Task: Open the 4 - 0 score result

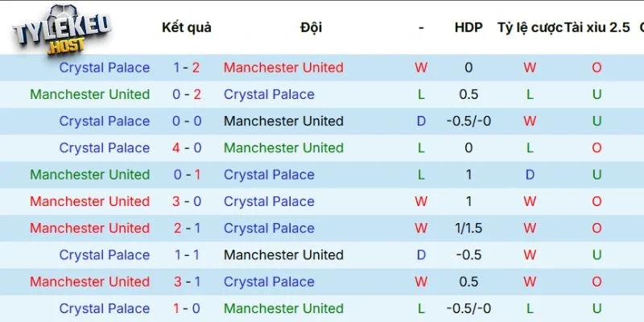Action: click(186, 148)
